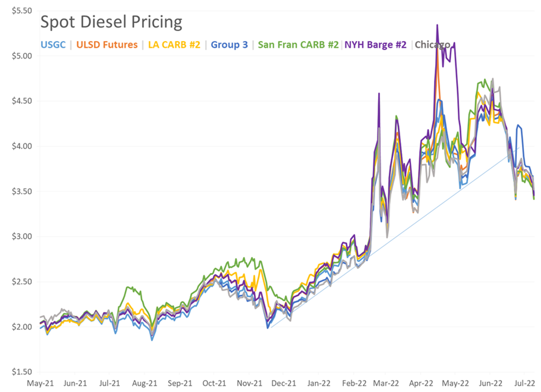
Task: Click the $5.00 y-axis label
Action: 22,56
